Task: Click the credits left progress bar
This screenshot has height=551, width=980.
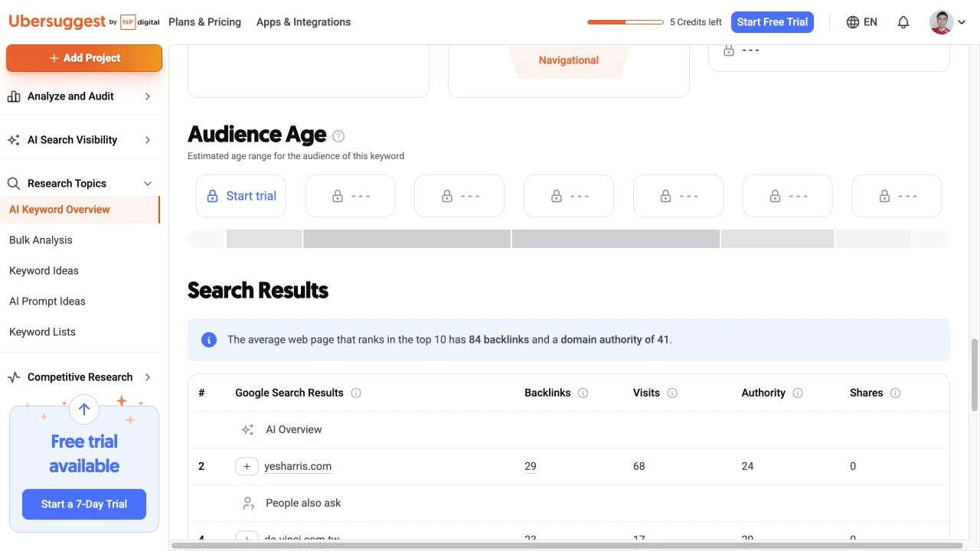Action: pyautogui.click(x=626, y=22)
